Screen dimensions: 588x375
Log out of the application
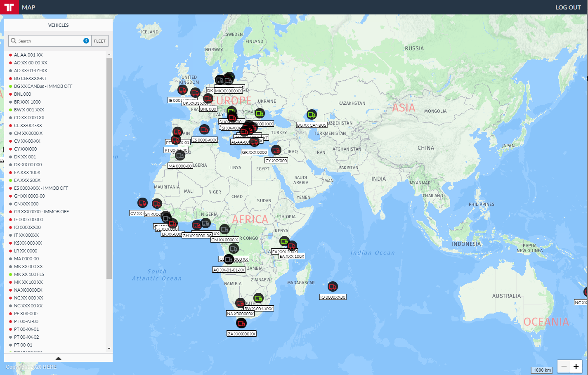(x=568, y=7)
